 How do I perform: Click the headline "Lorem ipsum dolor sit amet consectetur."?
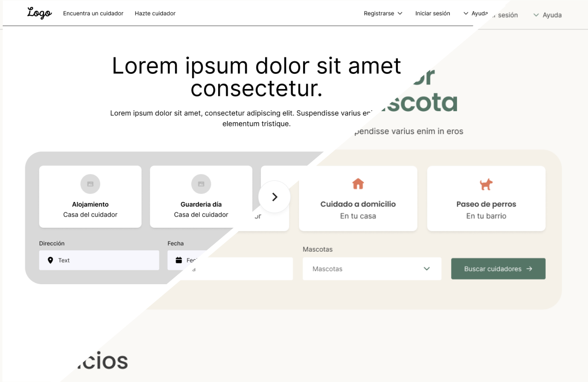257,77
